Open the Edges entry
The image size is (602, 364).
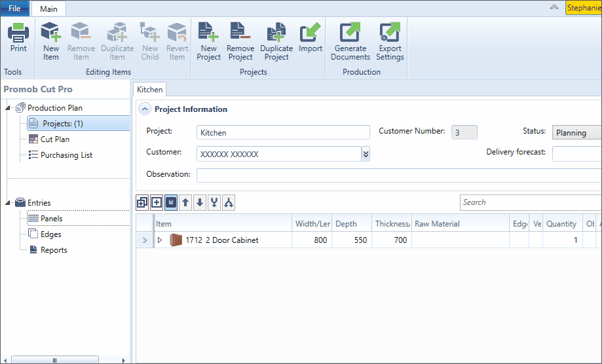[x=50, y=234]
